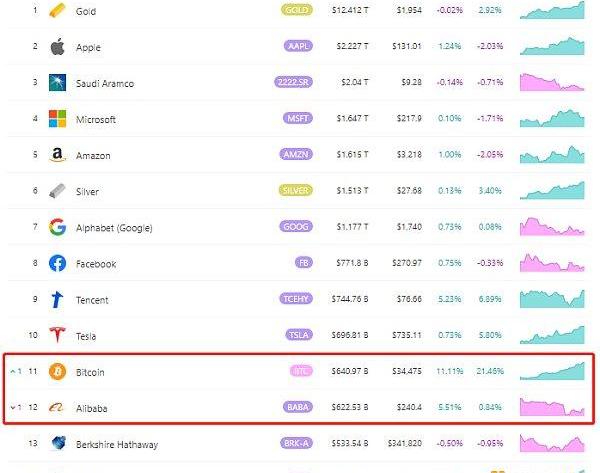Click the Gold bar icon
600x473 pixels.
(x=57, y=11)
